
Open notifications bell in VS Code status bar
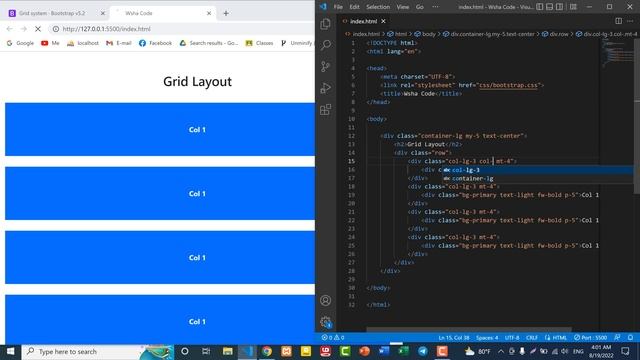[x=631, y=338]
